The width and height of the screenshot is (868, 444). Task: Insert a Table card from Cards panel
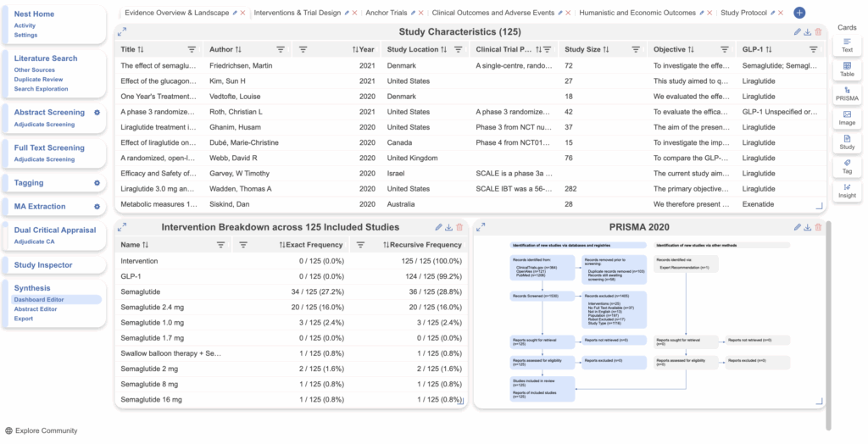[847, 69]
